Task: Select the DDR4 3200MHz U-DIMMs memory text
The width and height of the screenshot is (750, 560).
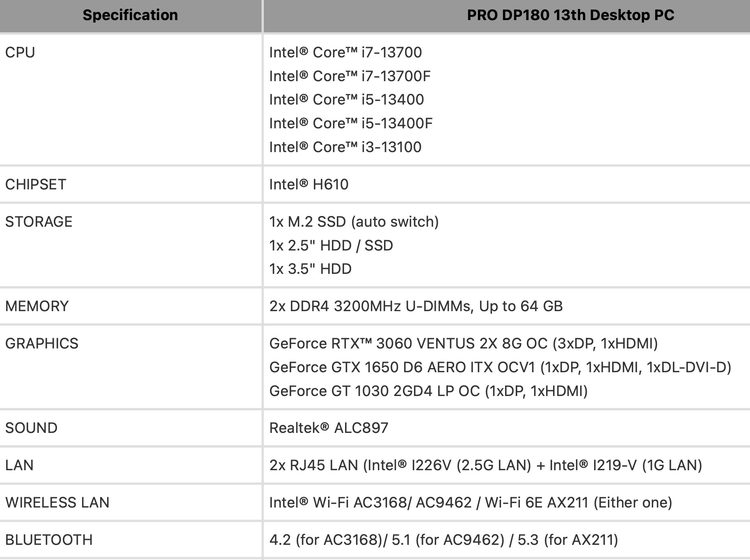Action: click(x=416, y=306)
